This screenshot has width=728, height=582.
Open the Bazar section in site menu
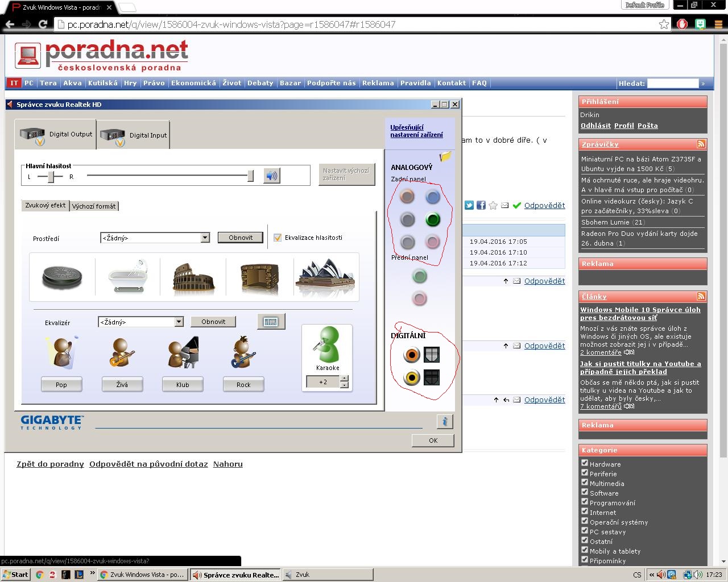coord(290,83)
